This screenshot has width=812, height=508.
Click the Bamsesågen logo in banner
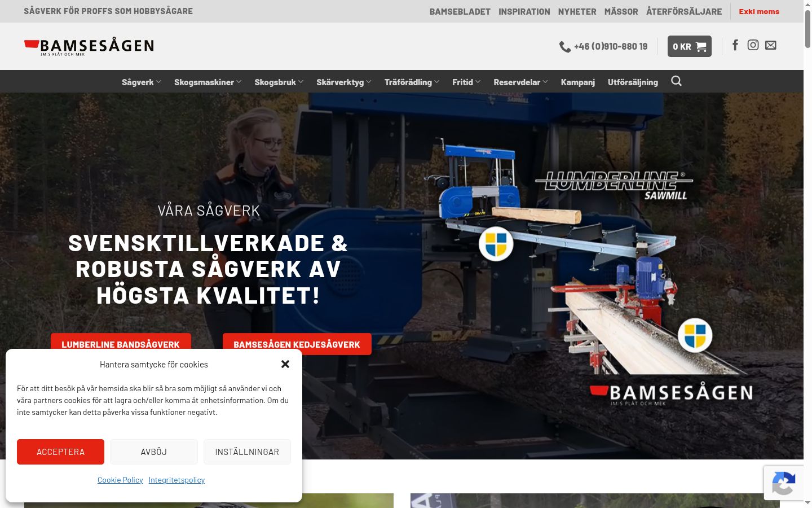[x=671, y=395]
